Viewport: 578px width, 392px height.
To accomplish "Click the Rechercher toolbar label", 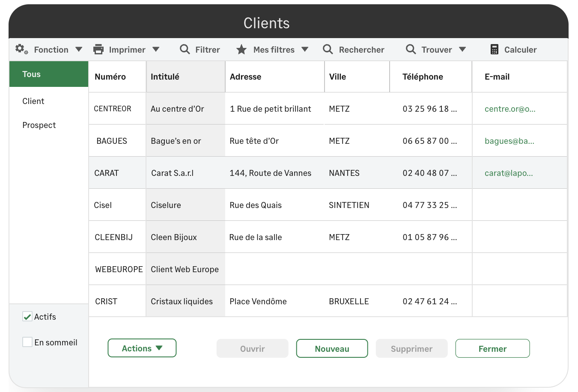I will (x=362, y=50).
